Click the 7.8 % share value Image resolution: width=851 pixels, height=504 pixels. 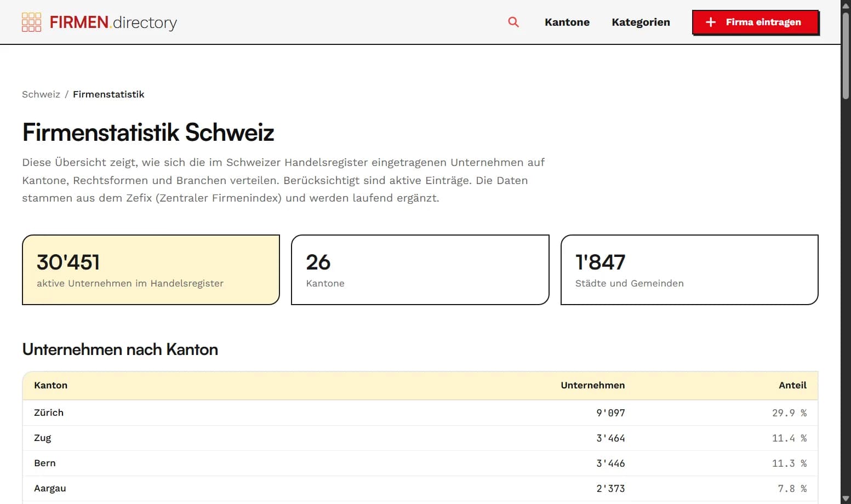[792, 488]
